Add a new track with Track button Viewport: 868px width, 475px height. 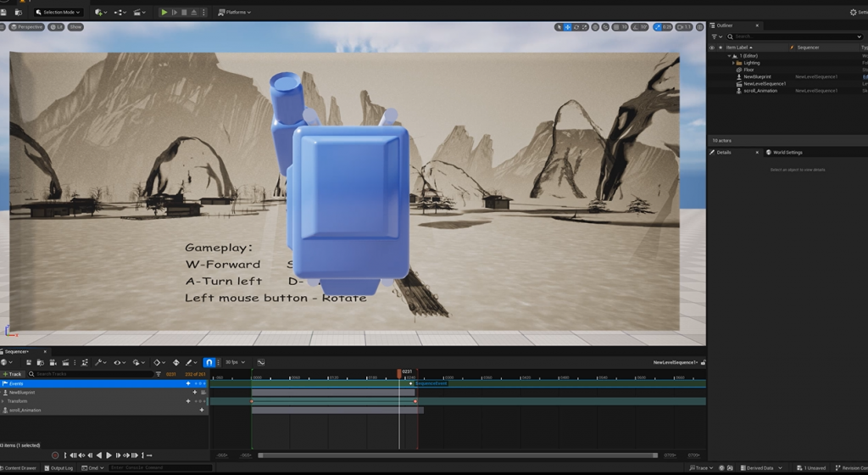pos(12,374)
